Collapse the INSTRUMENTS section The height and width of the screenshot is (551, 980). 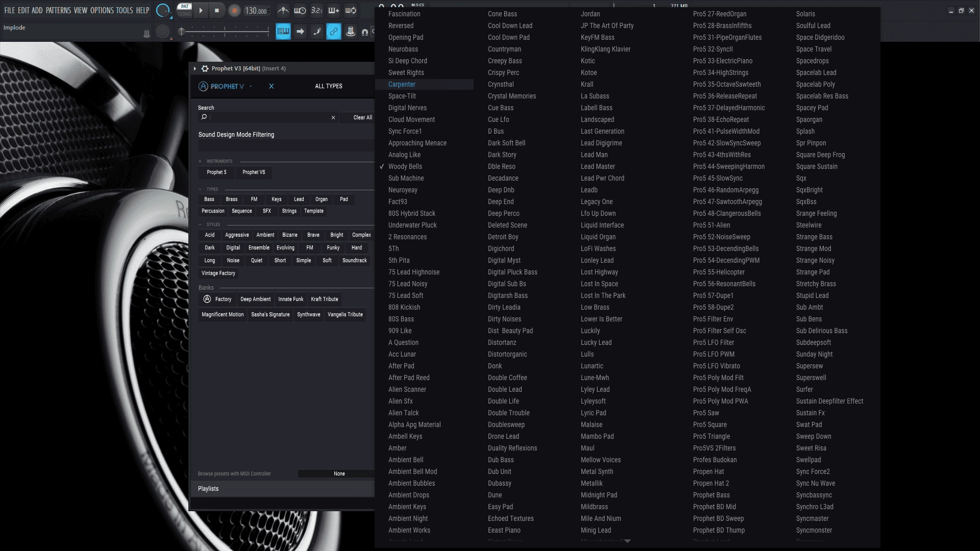(200, 161)
